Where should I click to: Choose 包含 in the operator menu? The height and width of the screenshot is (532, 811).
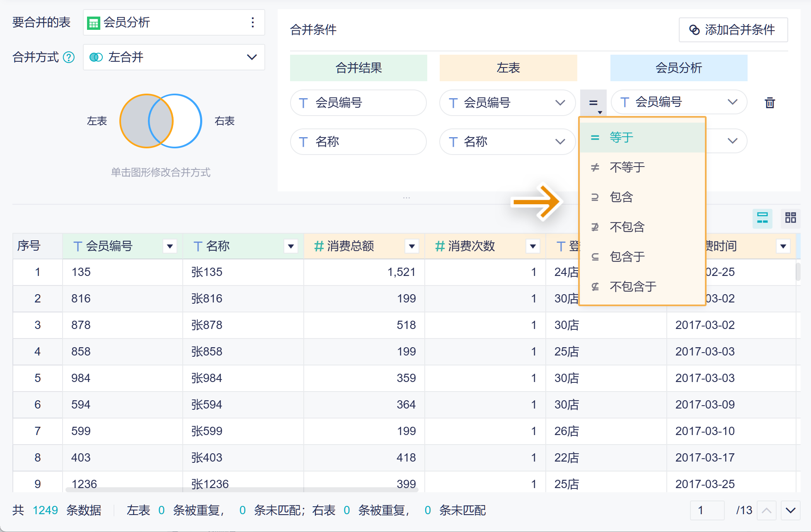[x=621, y=197]
